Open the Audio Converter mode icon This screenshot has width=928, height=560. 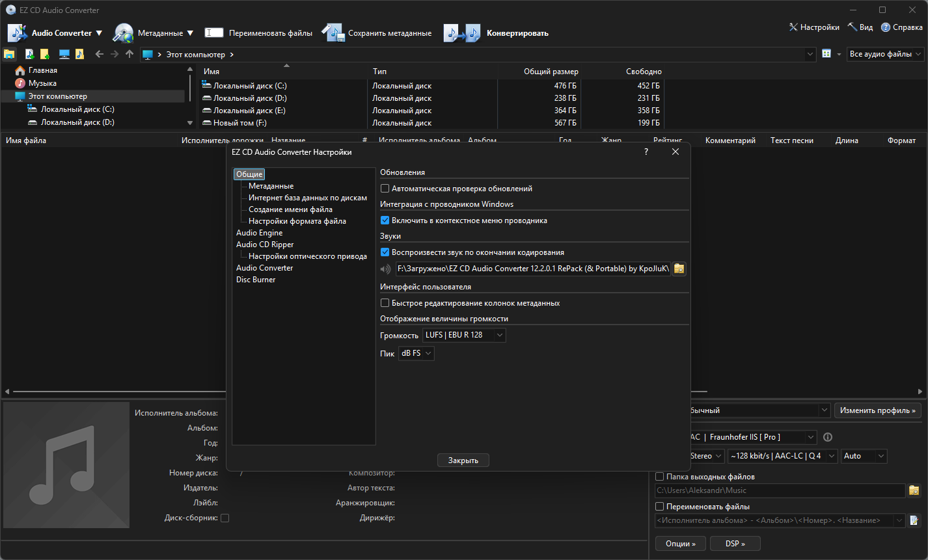tap(17, 33)
